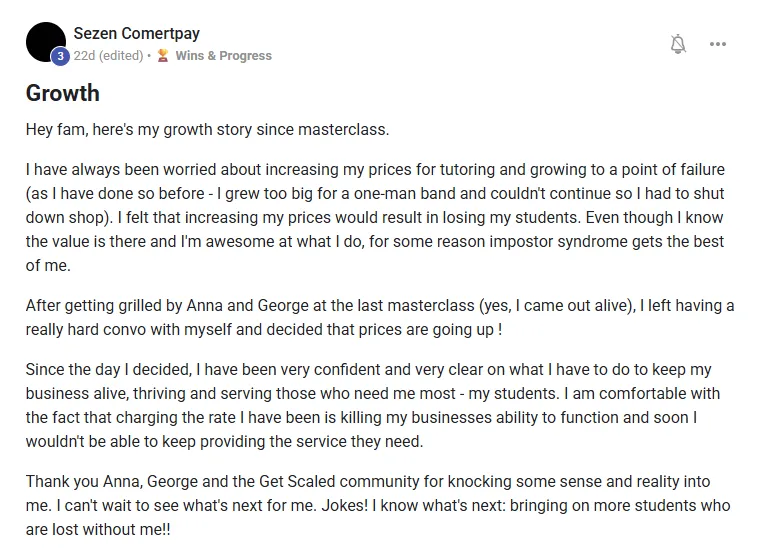Click the paragraph starting 'After getting grilled'

point(380,317)
